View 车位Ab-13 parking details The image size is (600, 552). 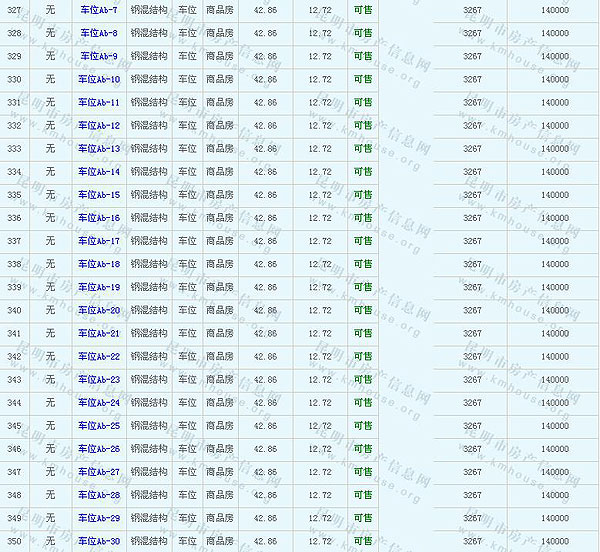coord(99,148)
